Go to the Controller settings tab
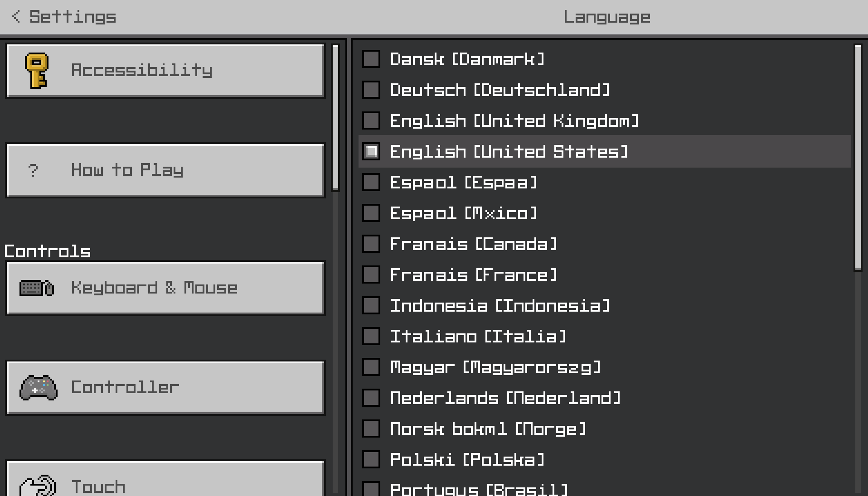 pos(165,388)
